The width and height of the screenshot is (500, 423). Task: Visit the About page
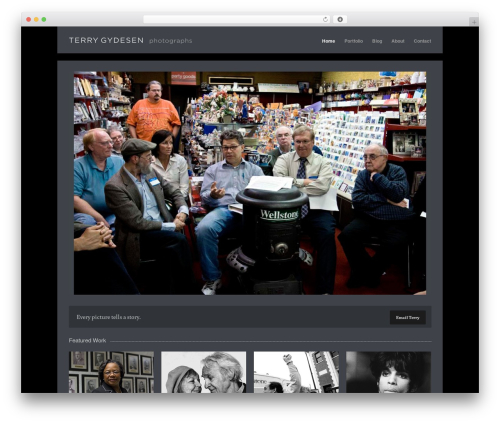[x=398, y=41]
